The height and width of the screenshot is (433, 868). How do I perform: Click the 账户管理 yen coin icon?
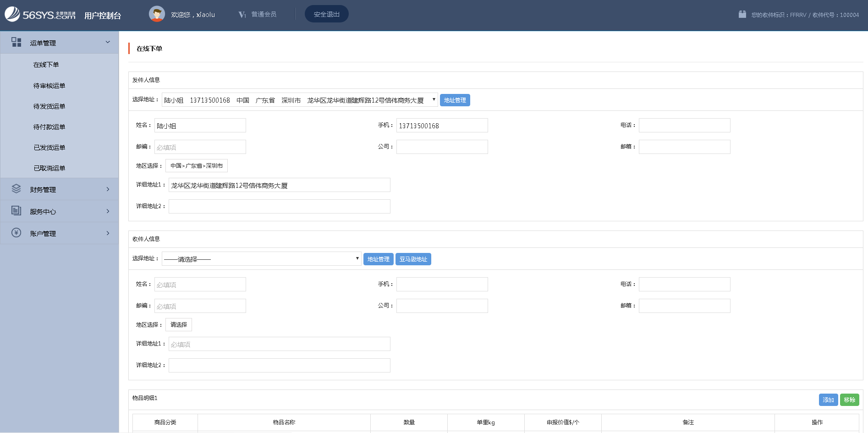(16, 233)
